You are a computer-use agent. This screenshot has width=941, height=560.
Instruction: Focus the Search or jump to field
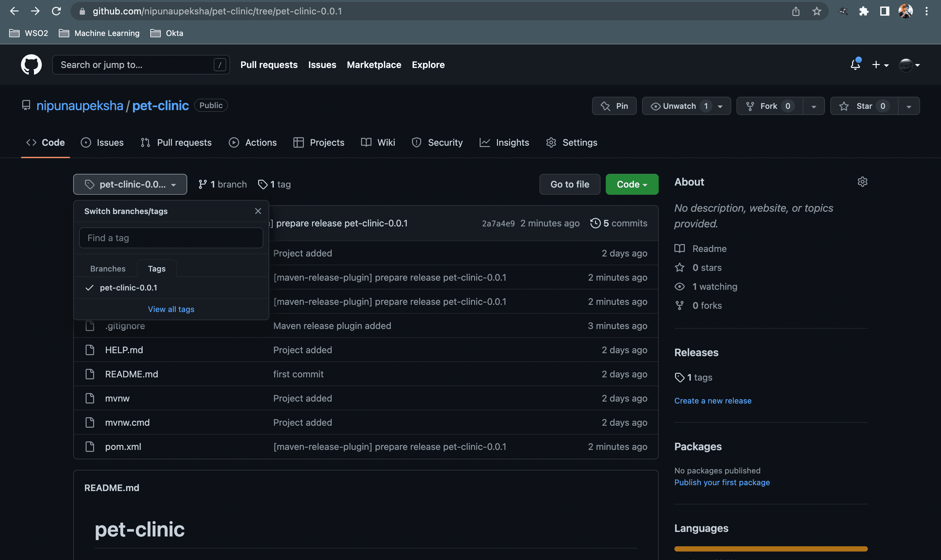141,65
